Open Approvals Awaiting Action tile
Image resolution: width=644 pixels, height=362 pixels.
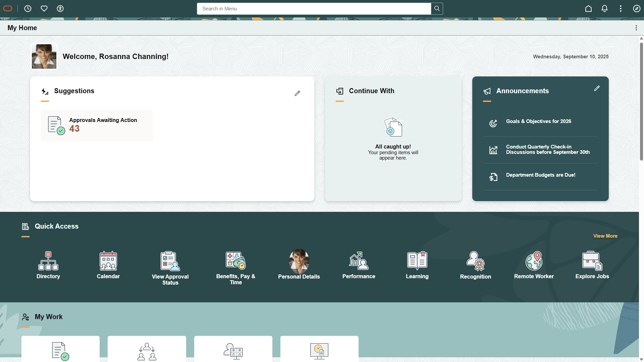point(97,125)
